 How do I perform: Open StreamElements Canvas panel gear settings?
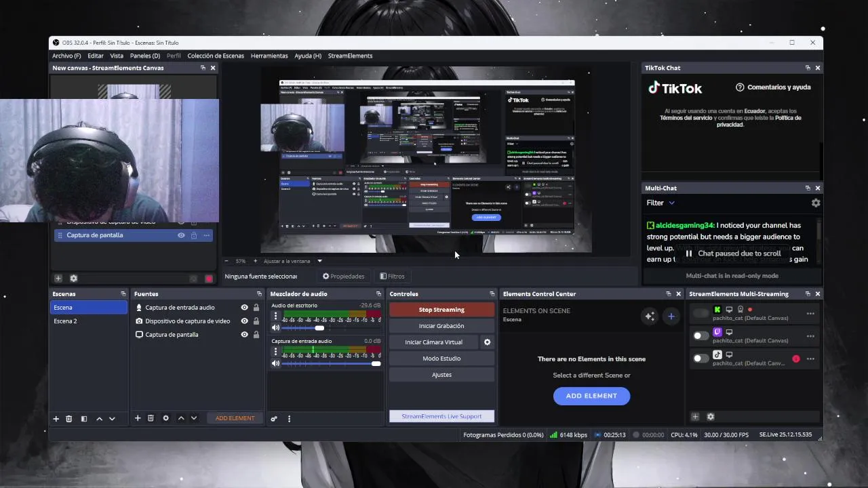click(74, 279)
